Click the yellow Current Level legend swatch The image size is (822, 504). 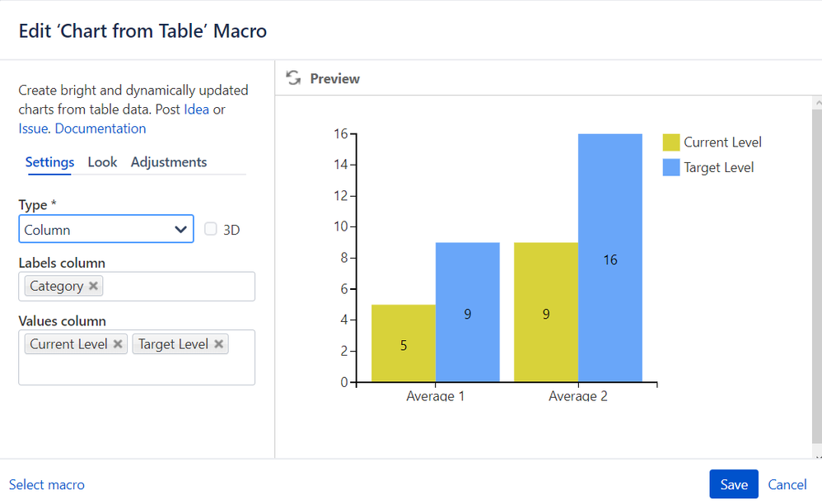(x=671, y=142)
